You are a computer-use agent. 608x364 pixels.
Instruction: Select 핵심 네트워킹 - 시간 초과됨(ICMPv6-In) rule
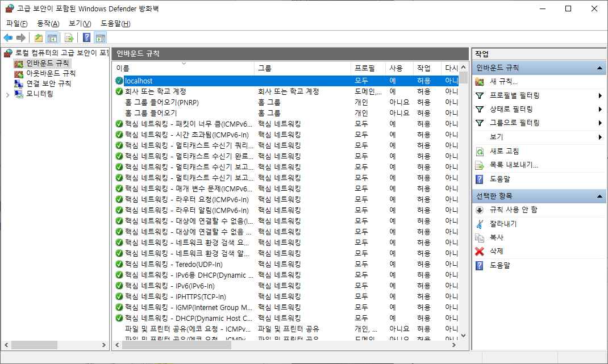tap(286, 135)
